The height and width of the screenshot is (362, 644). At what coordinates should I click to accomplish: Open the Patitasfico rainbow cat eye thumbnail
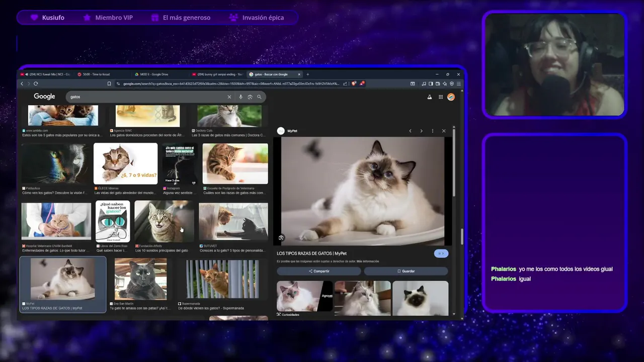coord(55,163)
